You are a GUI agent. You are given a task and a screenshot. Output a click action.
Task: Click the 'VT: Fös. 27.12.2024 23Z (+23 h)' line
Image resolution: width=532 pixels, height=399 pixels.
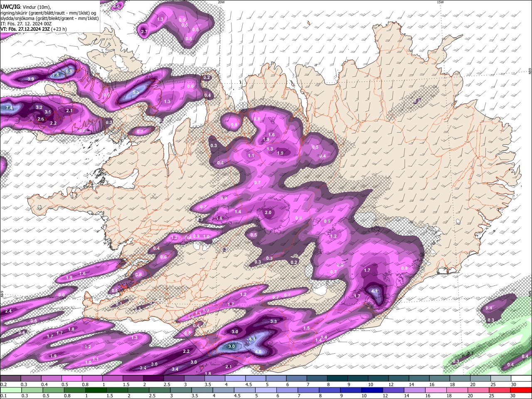pyautogui.click(x=33, y=29)
